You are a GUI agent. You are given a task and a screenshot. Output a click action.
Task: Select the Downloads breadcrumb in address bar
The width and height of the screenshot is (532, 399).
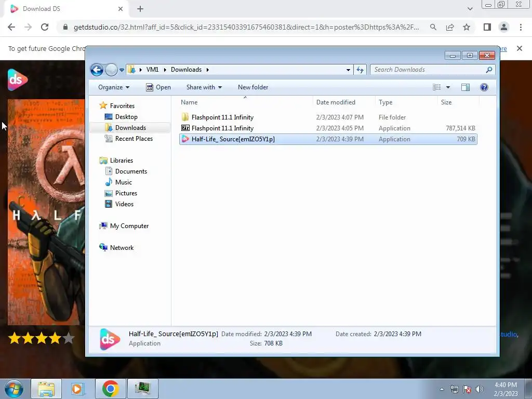[187, 70]
